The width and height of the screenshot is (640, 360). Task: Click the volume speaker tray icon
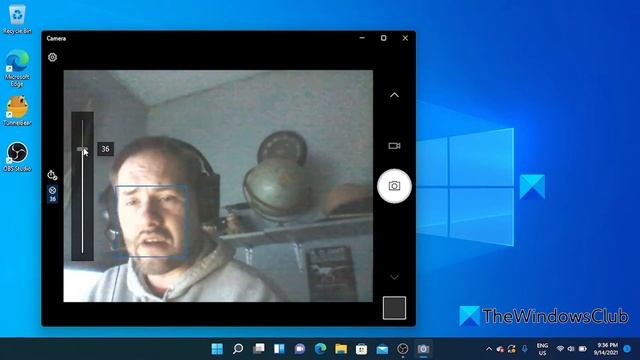click(x=571, y=349)
